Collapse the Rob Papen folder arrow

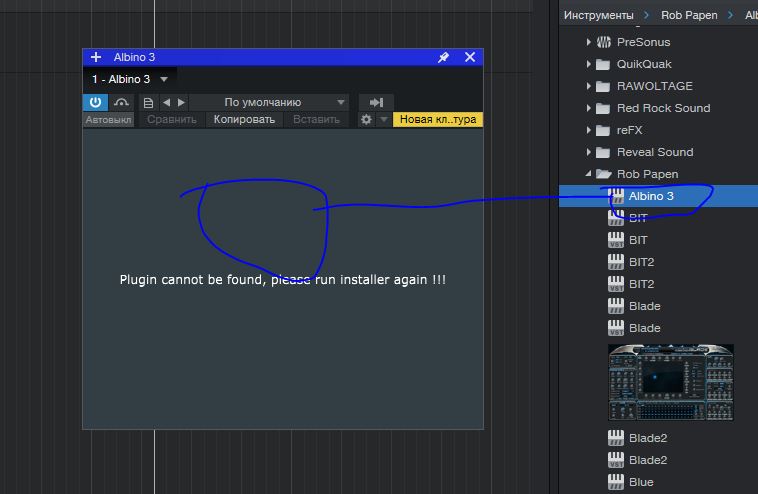pyautogui.click(x=588, y=174)
